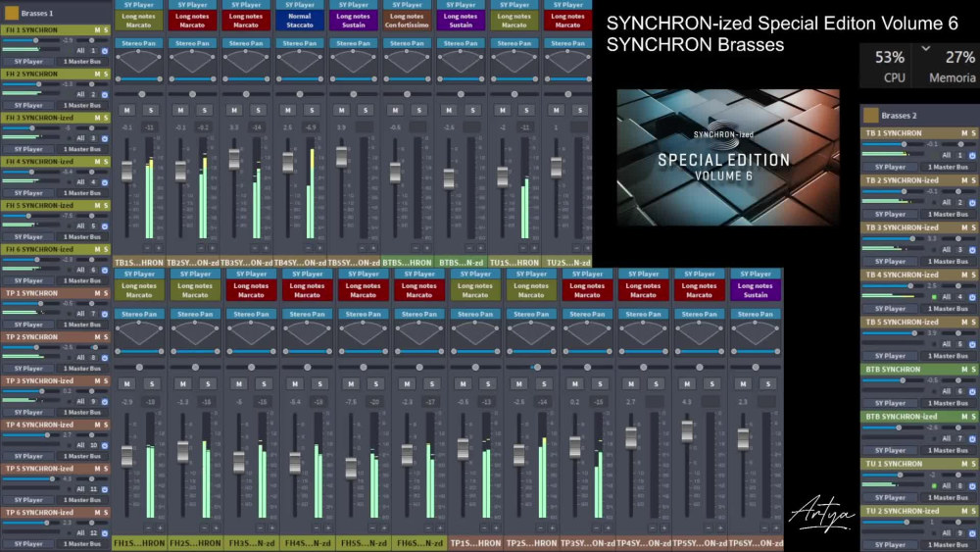The image size is (980, 552).
Task: Click the minus button on TB4SY...ON-zd strip
Action: tap(309, 249)
